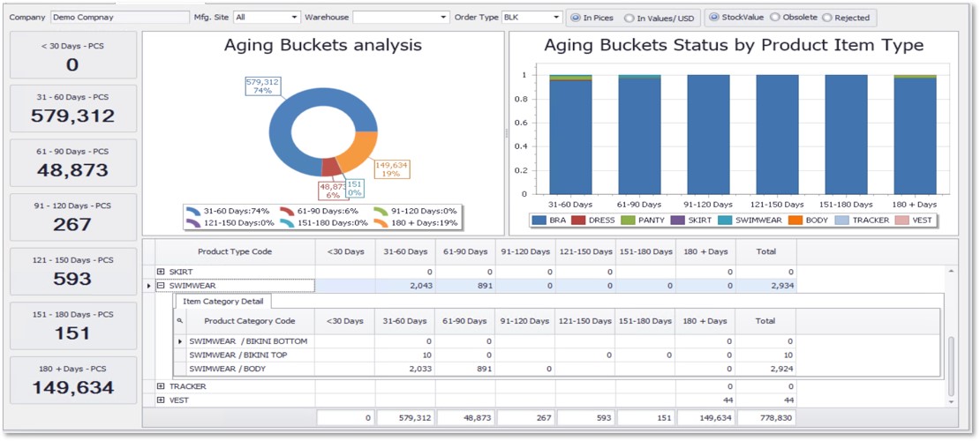
Task: Choose the Obsolete radio button
Action: point(775,17)
